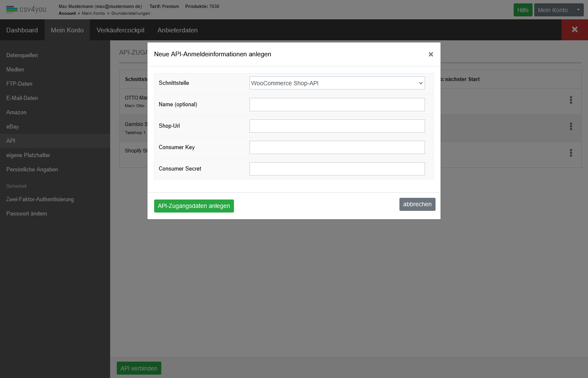The height and width of the screenshot is (378, 588).
Task: Open three-dot menu for Gambio Shop row
Action: (x=571, y=126)
